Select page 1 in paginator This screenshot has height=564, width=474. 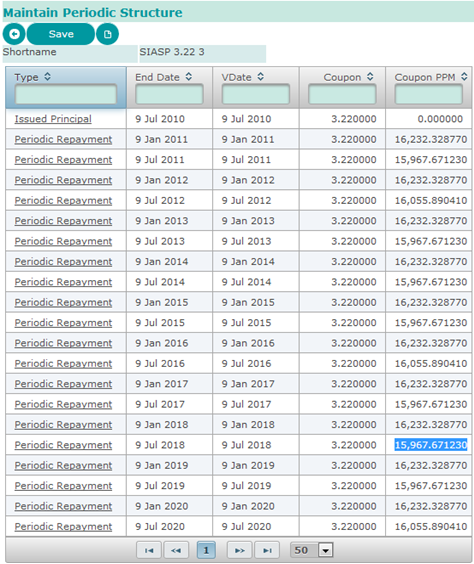click(x=206, y=550)
